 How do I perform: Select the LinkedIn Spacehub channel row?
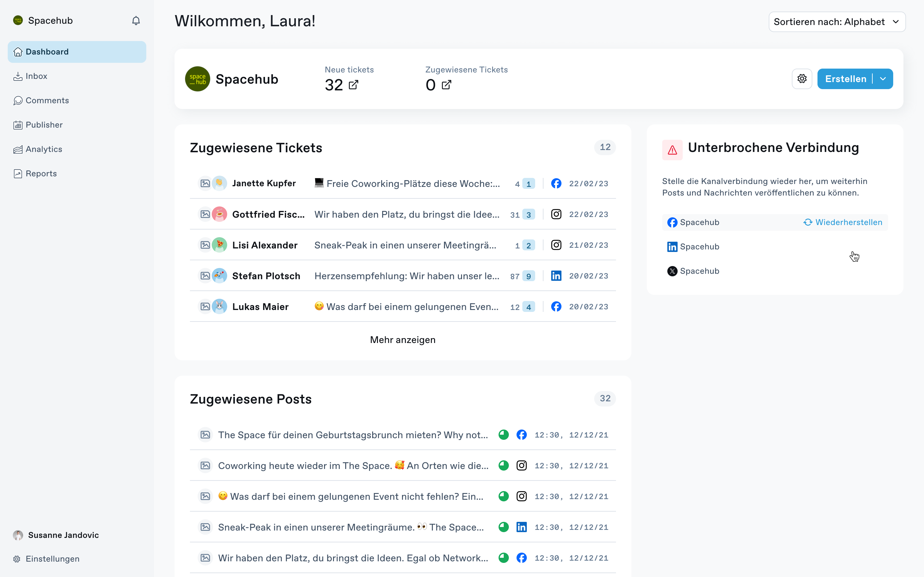point(699,247)
